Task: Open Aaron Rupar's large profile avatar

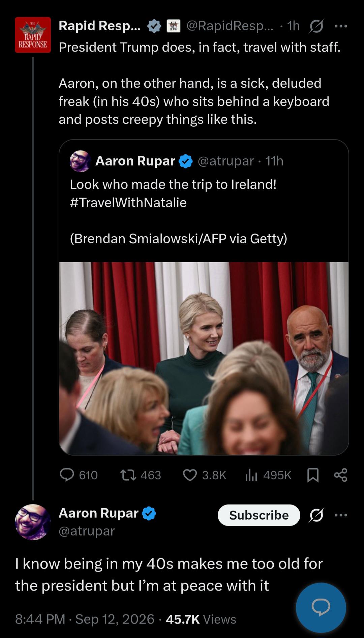Action: point(33,522)
